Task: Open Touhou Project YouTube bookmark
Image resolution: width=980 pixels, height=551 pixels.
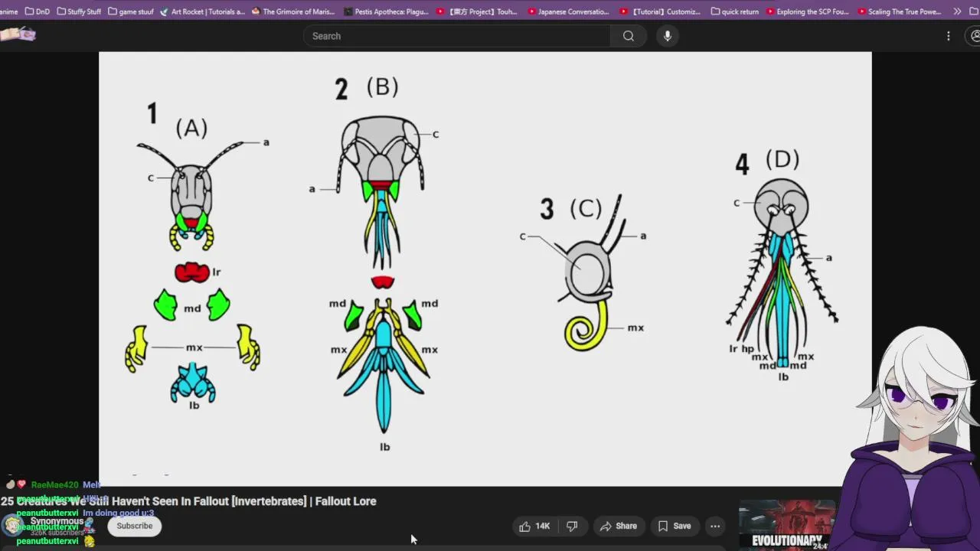Action: (476, 11)
